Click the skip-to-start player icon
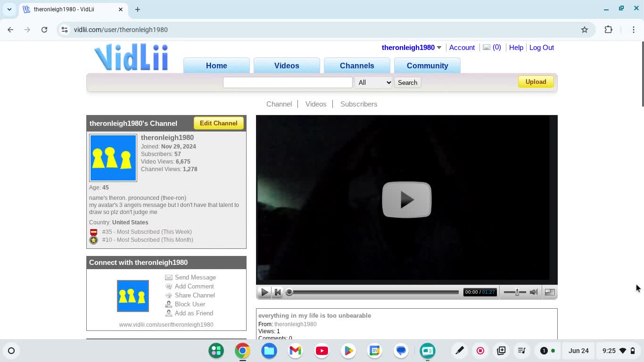This screenshot has height=362, width=644. click(x=278, y=292)
